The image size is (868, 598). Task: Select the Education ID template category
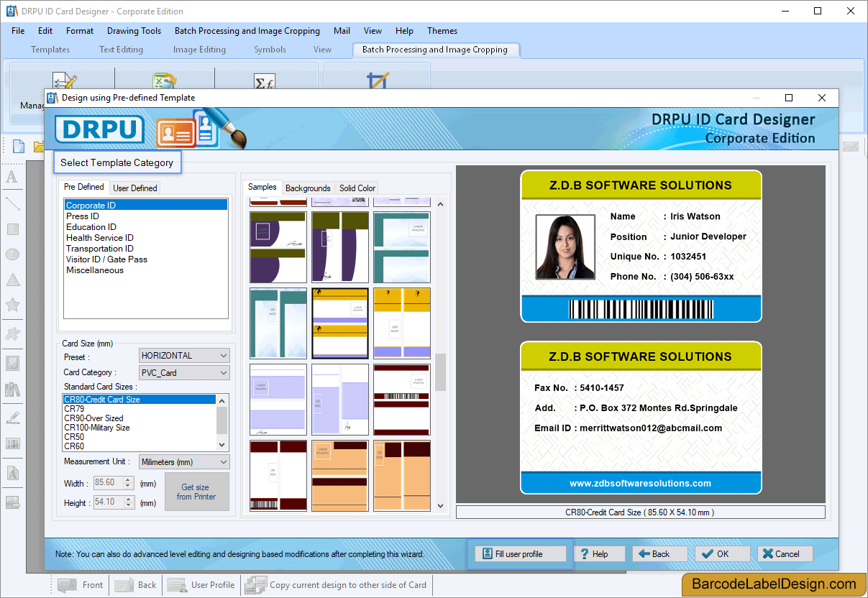(x=91, y=226)
